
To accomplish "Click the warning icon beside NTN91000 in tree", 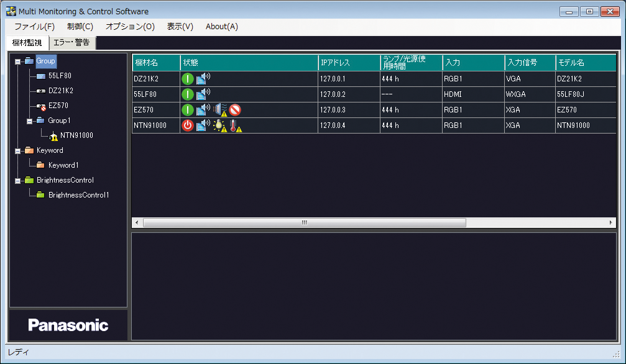I will (x=53, y=136).
